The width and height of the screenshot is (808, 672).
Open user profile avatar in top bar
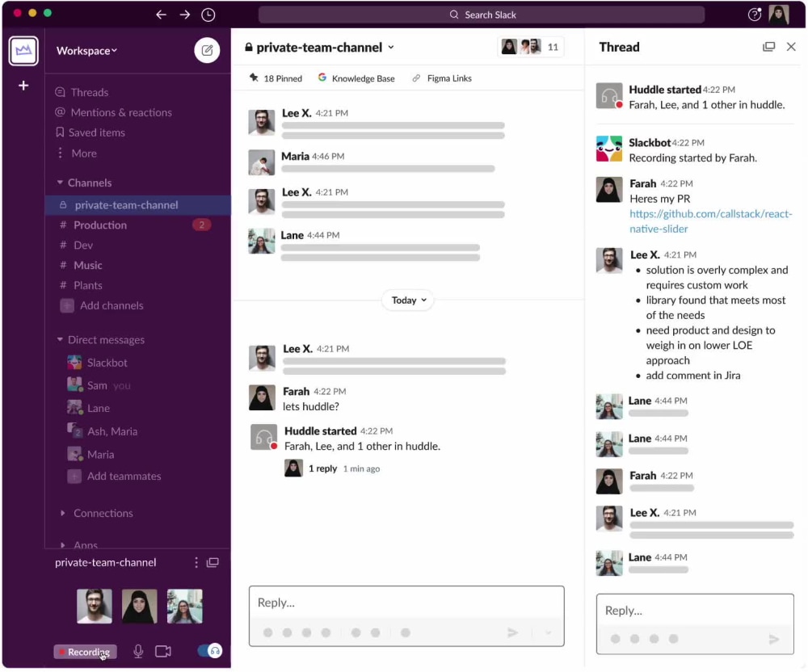(778, 15)
